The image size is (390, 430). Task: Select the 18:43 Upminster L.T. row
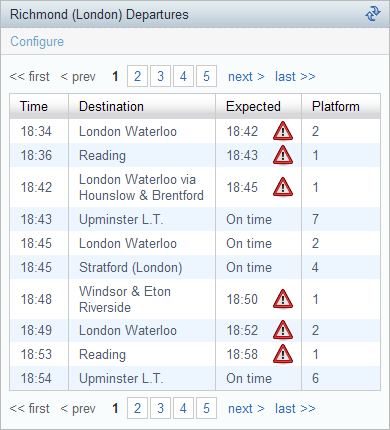pos(195,219)
